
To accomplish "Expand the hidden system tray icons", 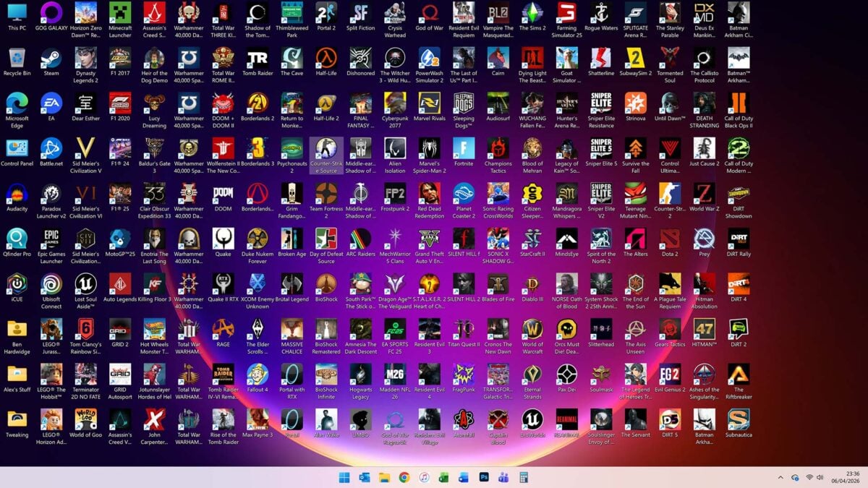I will [x=780, y=477].
